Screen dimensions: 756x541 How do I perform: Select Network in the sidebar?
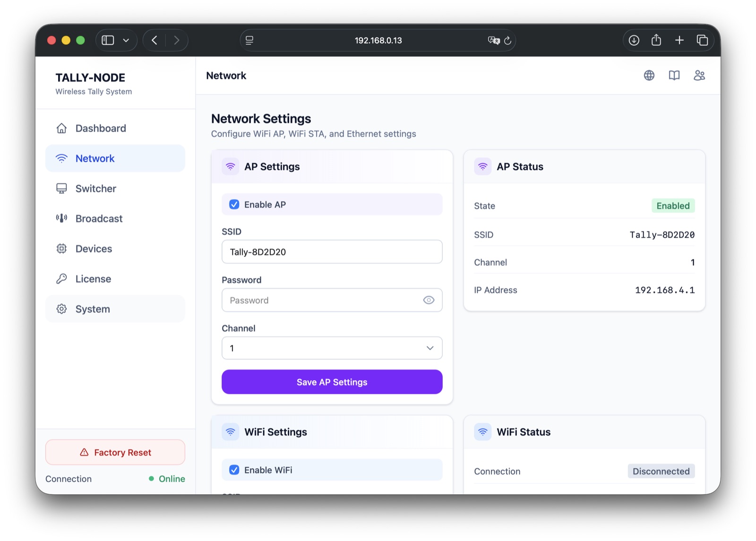[x=115, y=158]
